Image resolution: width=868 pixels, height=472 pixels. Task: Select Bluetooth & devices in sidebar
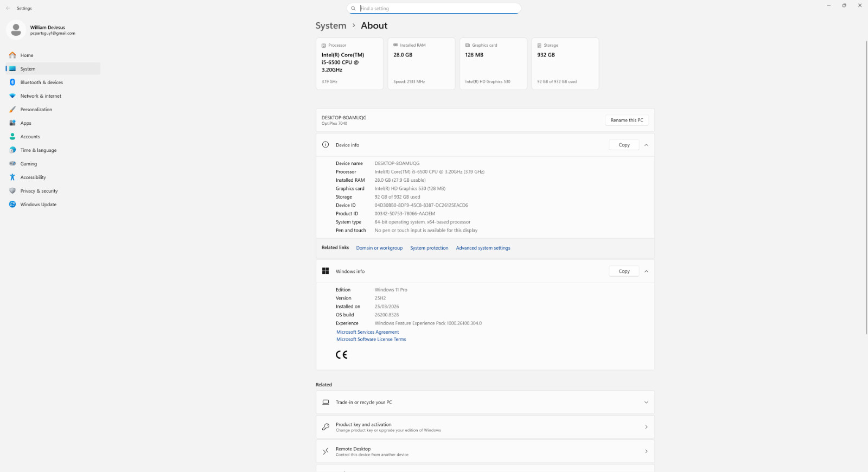tap(53, 82)
